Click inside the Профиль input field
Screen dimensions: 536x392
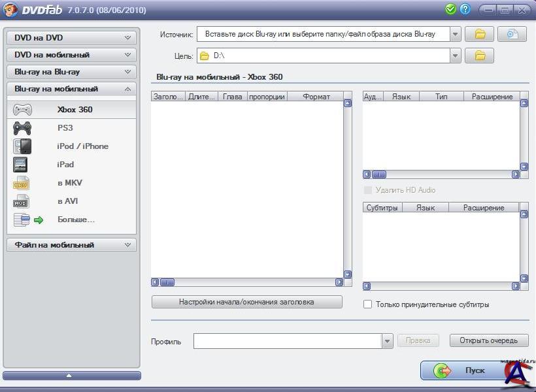pyautogui.click(x=286, y=341)
